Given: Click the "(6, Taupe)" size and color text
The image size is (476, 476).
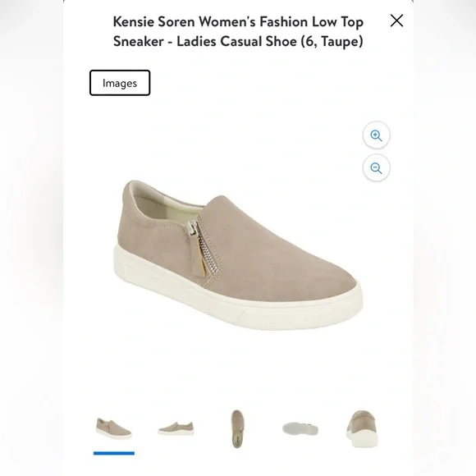Looking at the screenshot, I should 332,42.
